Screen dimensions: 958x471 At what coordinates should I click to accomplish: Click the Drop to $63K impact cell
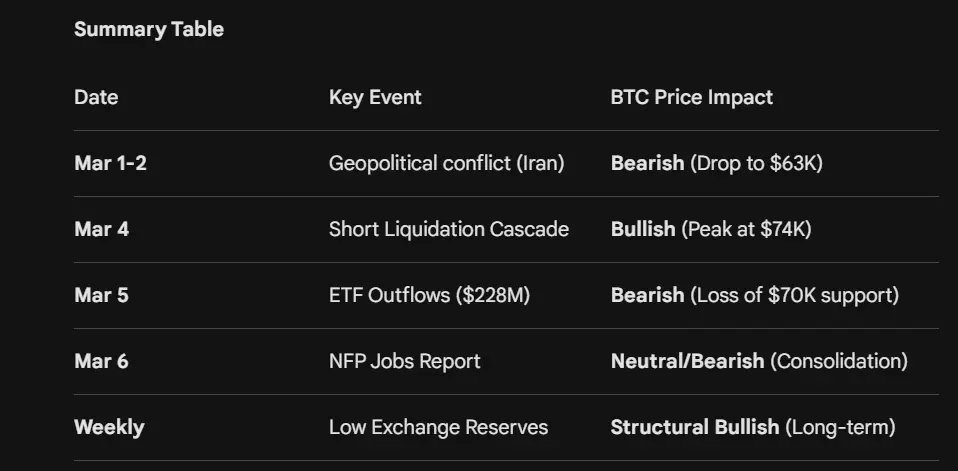[x=755, y=163]
